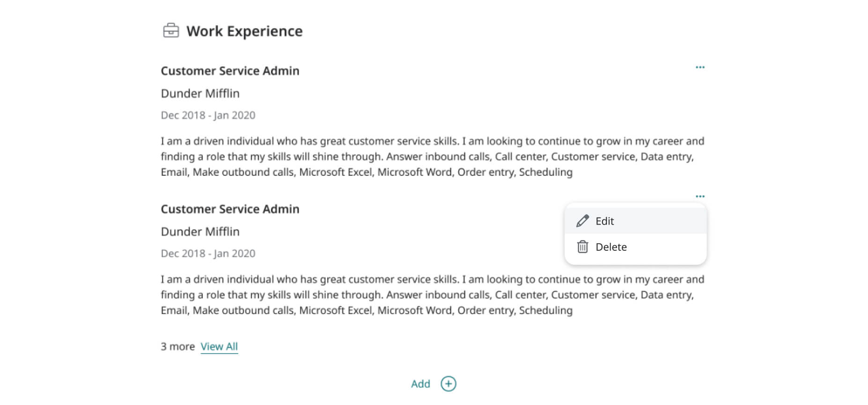Open View All work experiences link
Viewport: 868px width, 405px height.
(219, 346)
